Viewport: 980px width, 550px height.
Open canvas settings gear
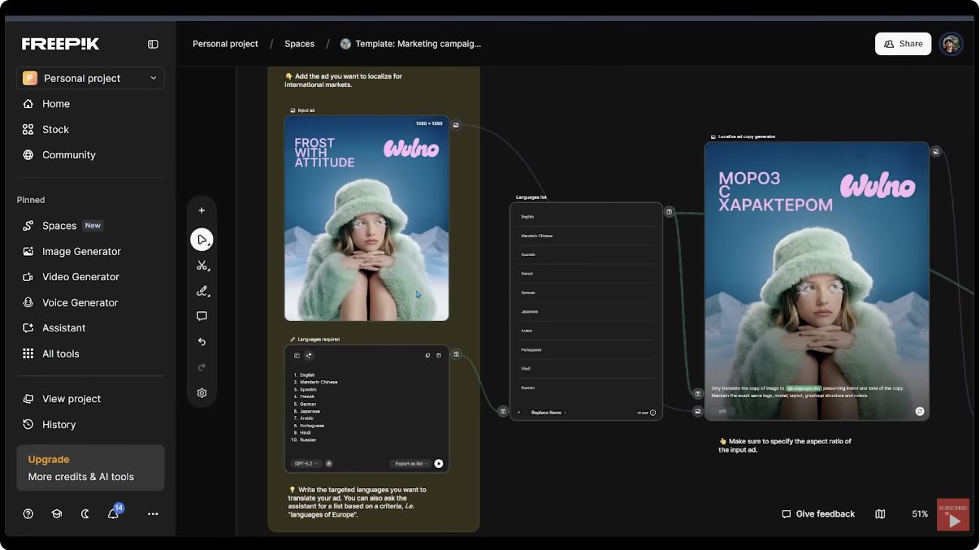pyautogui.click(x=202, y=392)
